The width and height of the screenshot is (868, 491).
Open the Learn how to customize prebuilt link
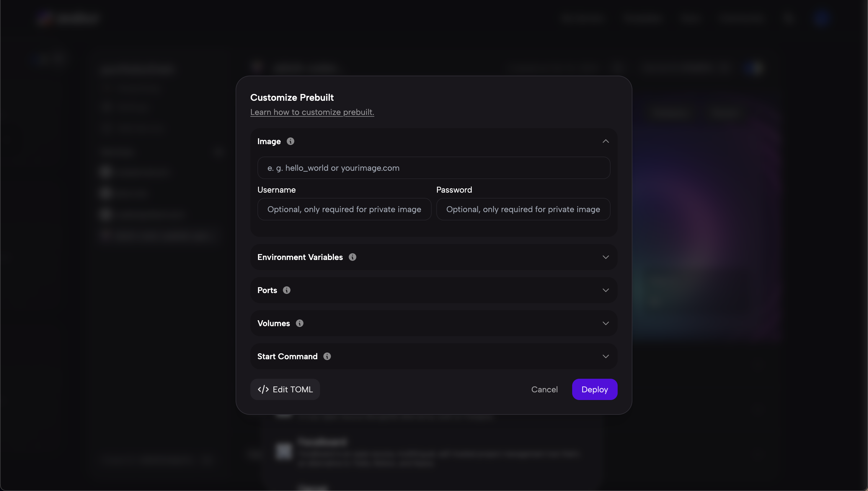(312, 112)
